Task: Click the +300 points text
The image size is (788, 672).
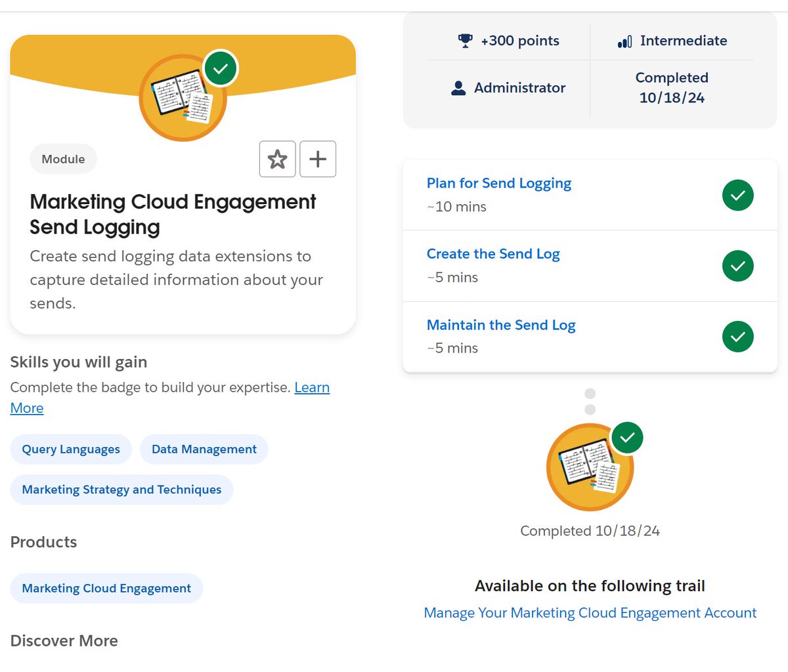Action: click(520, 41)
